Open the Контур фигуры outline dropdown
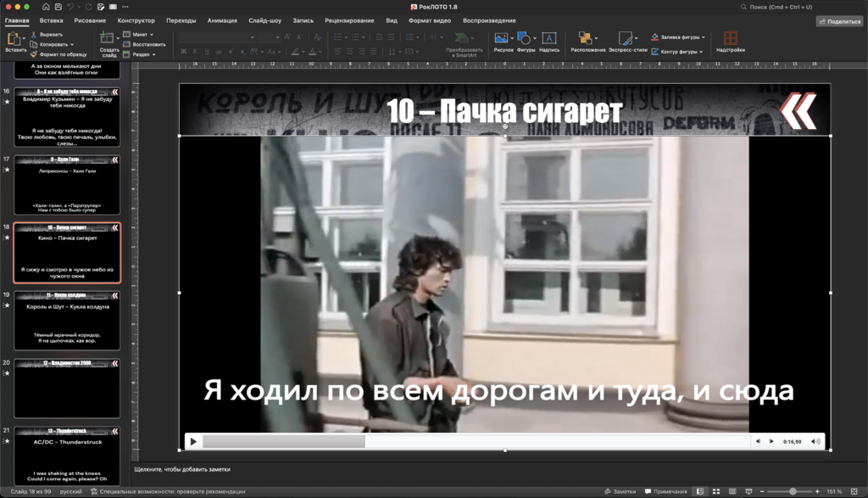Screen dimensions: 868x498 point(701,52)
